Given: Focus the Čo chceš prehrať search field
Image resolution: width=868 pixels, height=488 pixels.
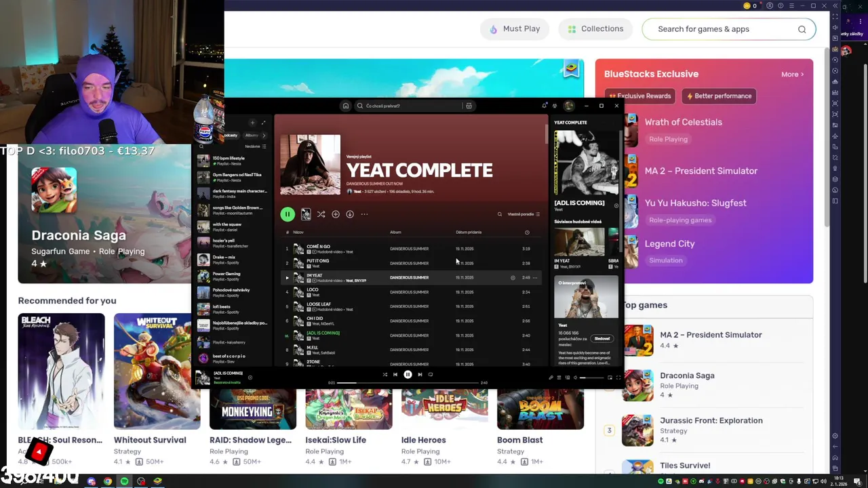Looking at the screenshot, I should [409, 106].
